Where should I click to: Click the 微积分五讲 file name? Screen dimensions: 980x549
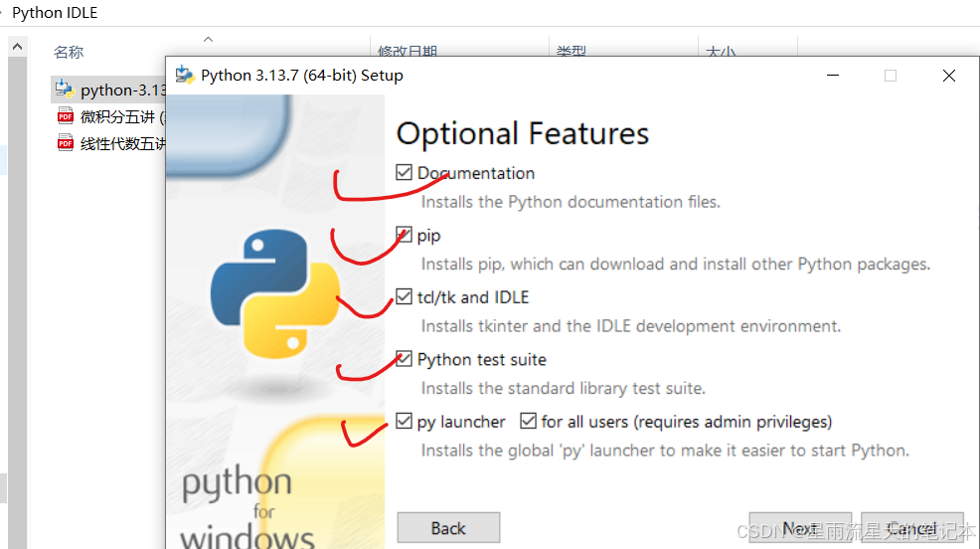[122, 117]
